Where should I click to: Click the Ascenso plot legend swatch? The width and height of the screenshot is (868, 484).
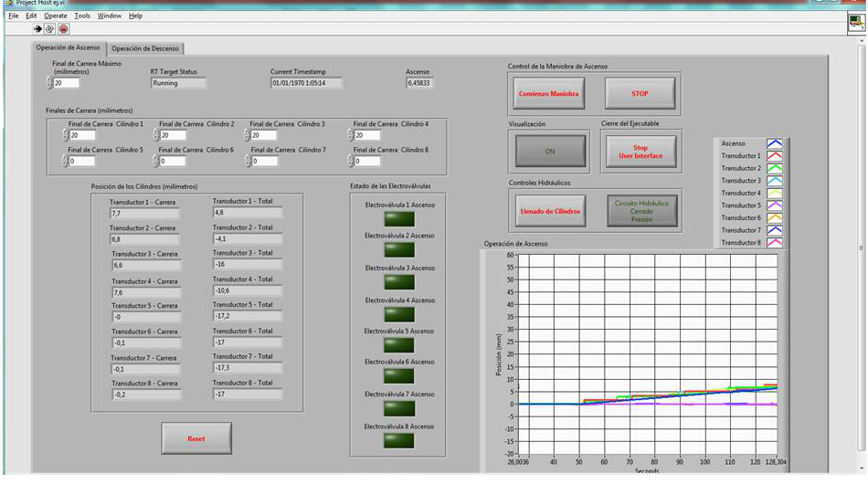pos(774,143)
